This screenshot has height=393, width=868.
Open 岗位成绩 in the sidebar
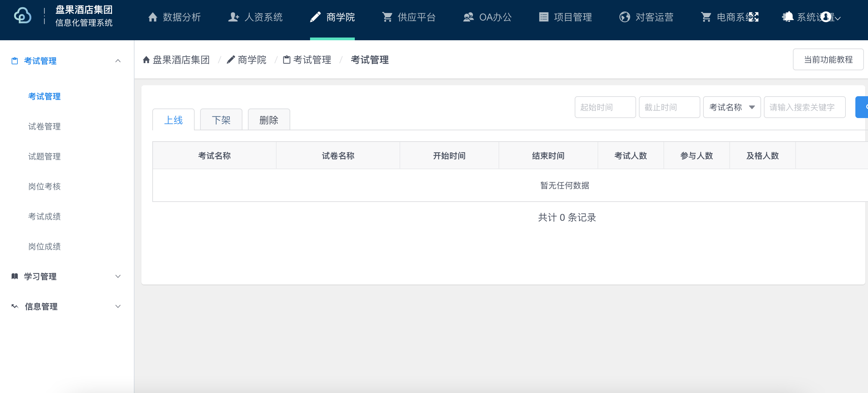click(44, 247)
